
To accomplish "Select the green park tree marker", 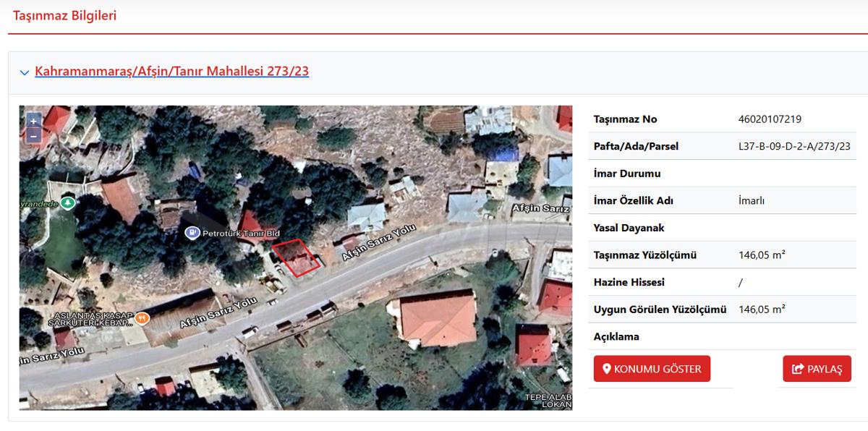I will (x=67, y=203).
